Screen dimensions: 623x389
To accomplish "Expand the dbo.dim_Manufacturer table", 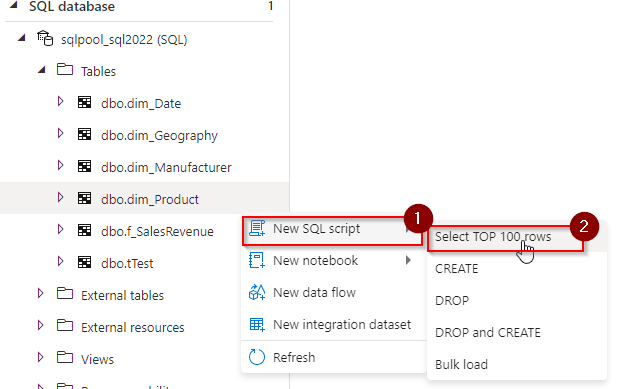I will tap(60, 166).
